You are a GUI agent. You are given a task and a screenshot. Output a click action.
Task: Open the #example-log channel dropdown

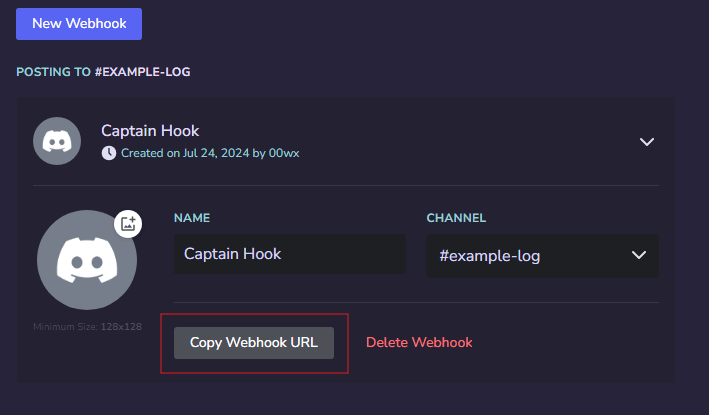pos(542,255)
